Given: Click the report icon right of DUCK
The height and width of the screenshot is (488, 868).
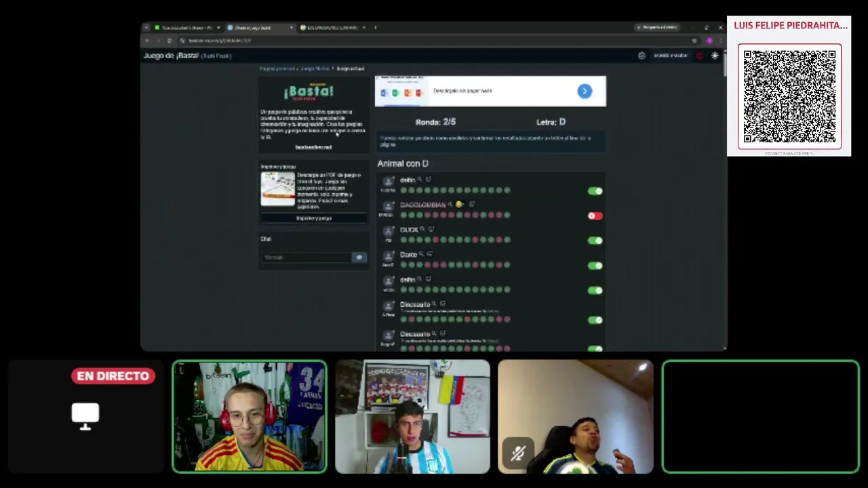Looking at the screenshot, I should tap(431, 229).
